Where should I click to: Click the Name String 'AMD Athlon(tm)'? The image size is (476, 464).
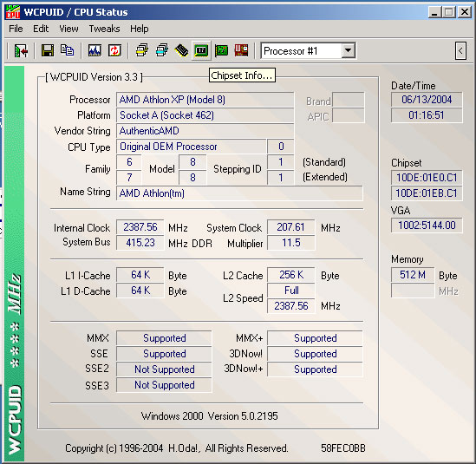pyautogui.click(x=239, y=193)
